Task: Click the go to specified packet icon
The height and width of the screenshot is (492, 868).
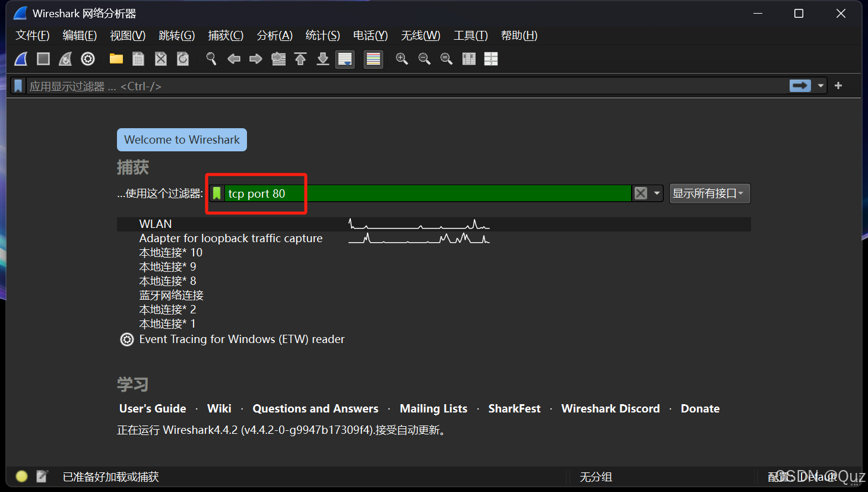Action: tap(278, 59)
